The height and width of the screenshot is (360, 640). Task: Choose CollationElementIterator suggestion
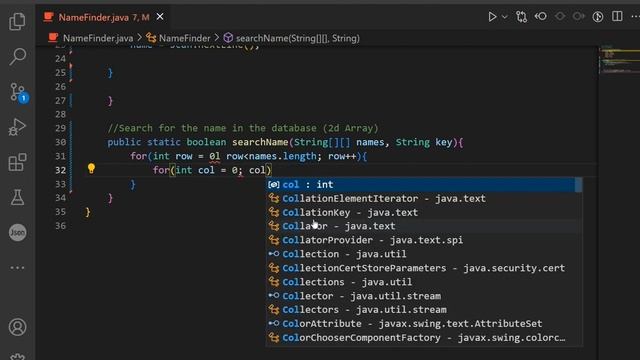(x=424, y=199)
